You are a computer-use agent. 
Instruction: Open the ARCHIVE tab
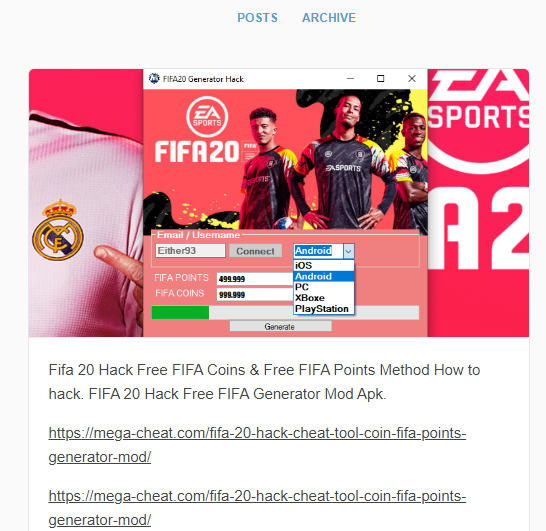[x=329, y=18]
